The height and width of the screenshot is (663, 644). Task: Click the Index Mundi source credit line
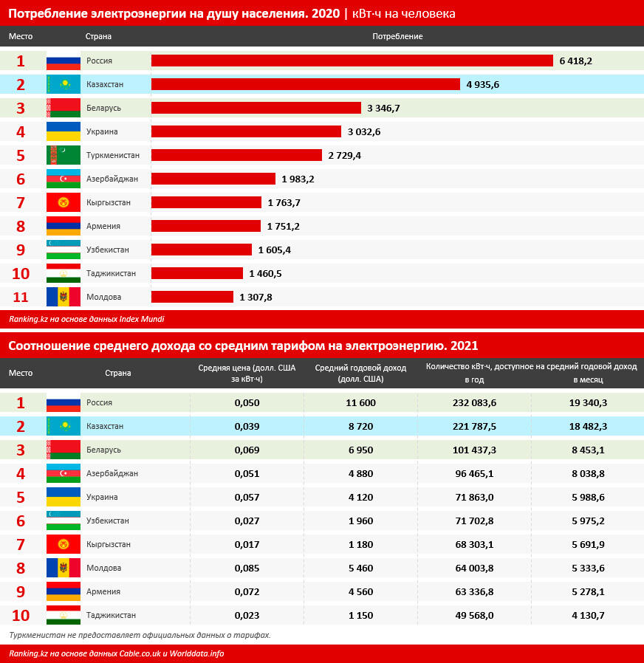[86, 320]
